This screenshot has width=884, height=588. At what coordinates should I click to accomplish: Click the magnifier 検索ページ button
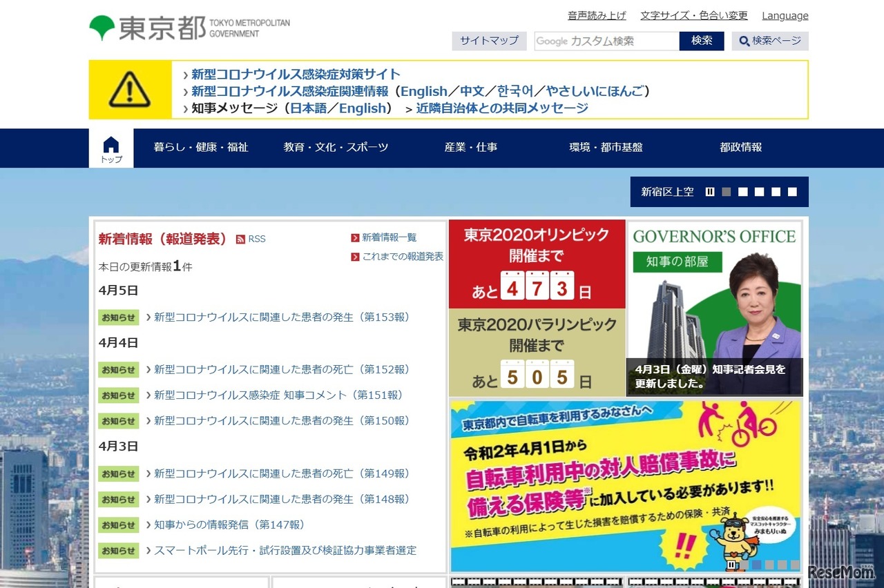[x=770, y=41]
